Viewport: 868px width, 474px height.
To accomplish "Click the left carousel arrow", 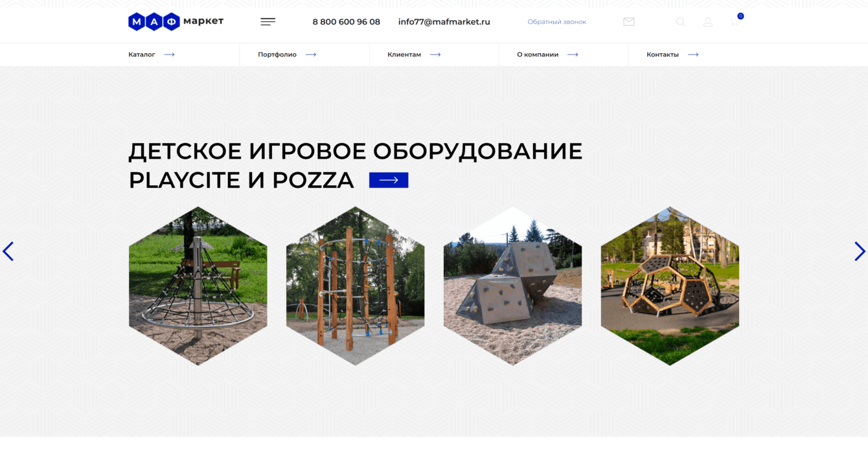I will pos(8,251).
